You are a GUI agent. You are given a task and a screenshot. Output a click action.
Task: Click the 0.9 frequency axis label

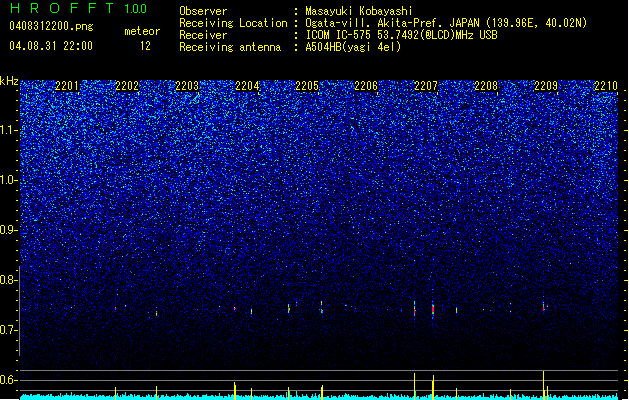[x=9, y=230]
